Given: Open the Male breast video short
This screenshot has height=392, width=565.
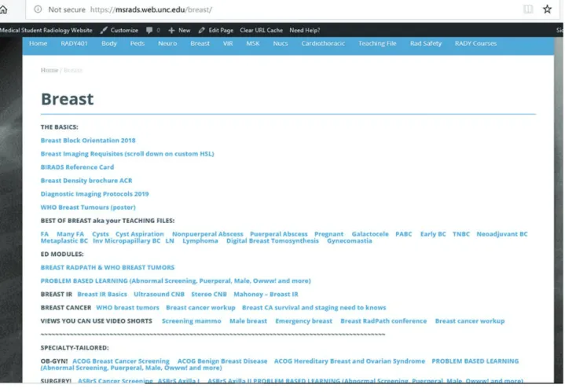Looking at the screenshot, I should pos(248,321).
